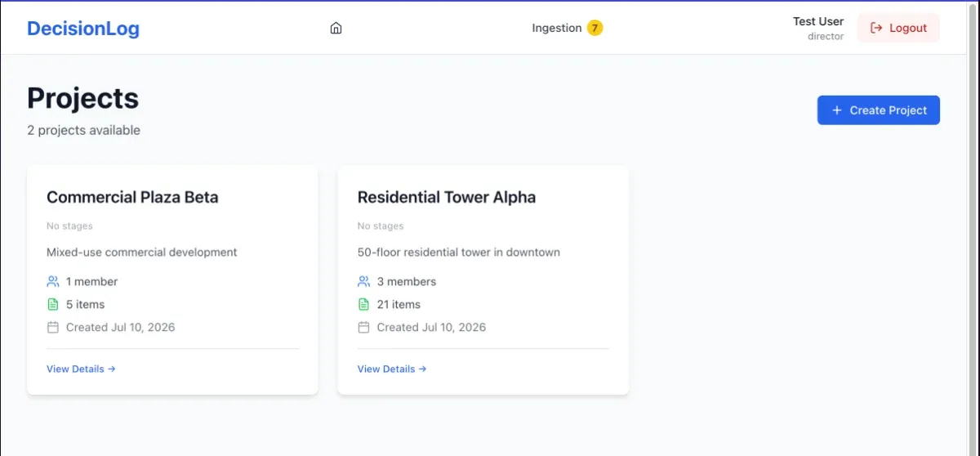The width and height of the screenshot is (980, 456).
Task: Click the document icon beside 5 items
Action: 53,304
